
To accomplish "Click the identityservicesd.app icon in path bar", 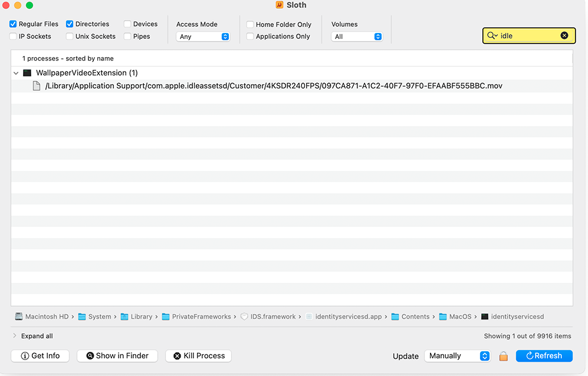I will 309,316.
